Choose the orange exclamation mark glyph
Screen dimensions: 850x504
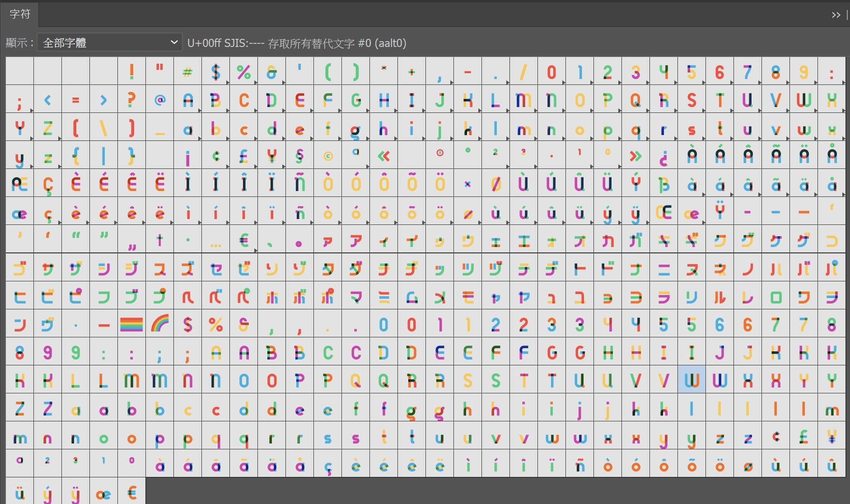[132, 71]
